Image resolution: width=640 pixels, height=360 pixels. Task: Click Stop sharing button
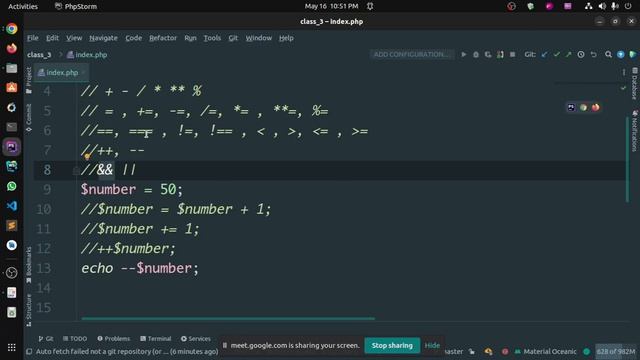[x=392, y=345]
